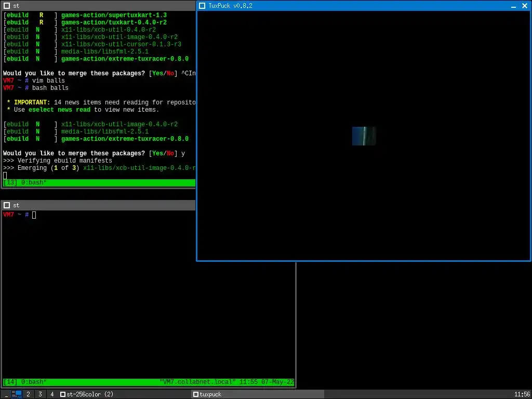Image resolution: width=532 pixels, height=399 pixels.
Task: Click the small image inside TuxPuck
Action: point(364,136)
